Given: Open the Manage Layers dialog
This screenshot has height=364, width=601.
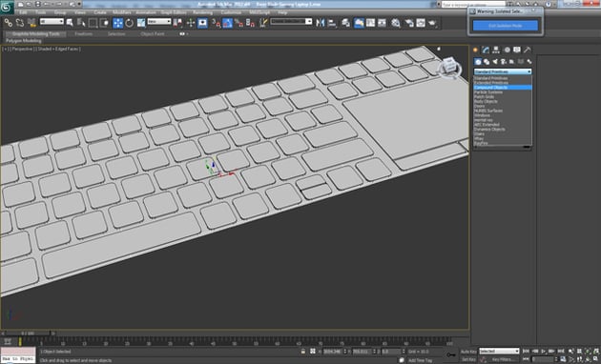Looking at the screenshot, I should click(345, 23).
